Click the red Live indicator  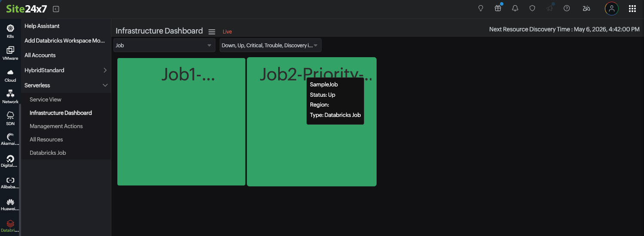point(227,32)
